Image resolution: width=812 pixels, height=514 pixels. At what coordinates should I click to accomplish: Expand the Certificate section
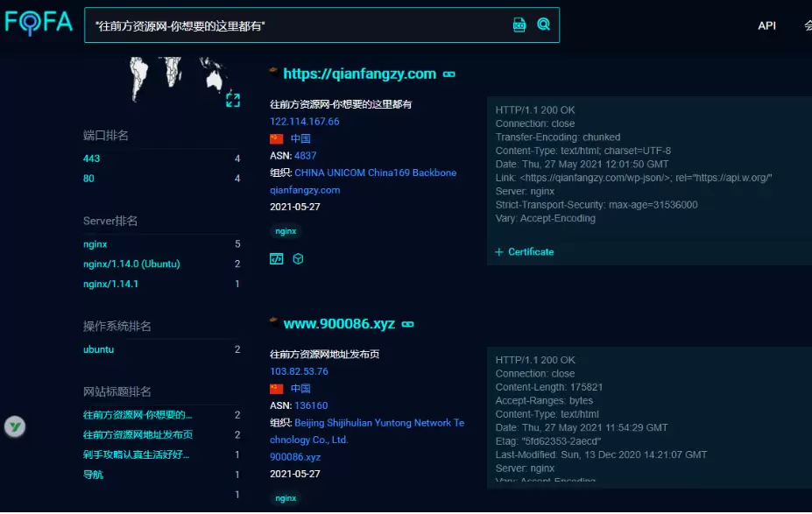coord(525,252)
